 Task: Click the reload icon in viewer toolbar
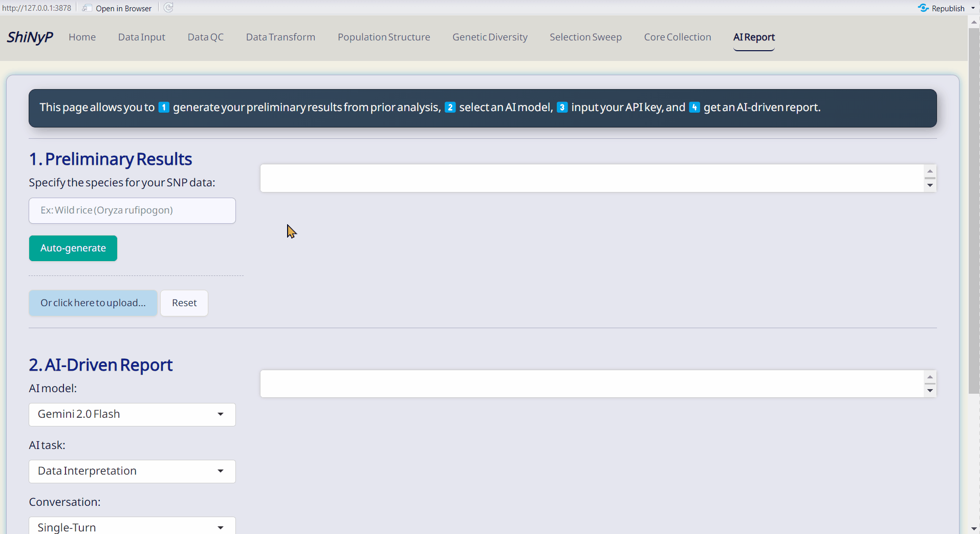(x=168, y=8)
